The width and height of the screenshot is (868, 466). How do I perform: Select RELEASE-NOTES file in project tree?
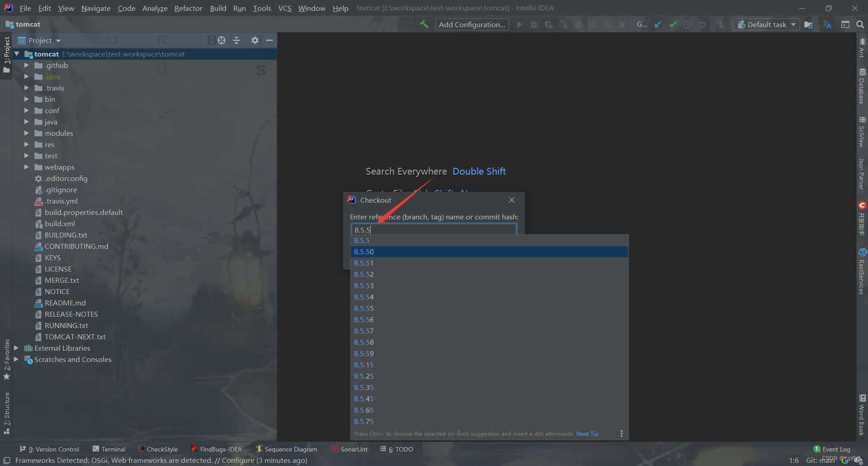71,314
